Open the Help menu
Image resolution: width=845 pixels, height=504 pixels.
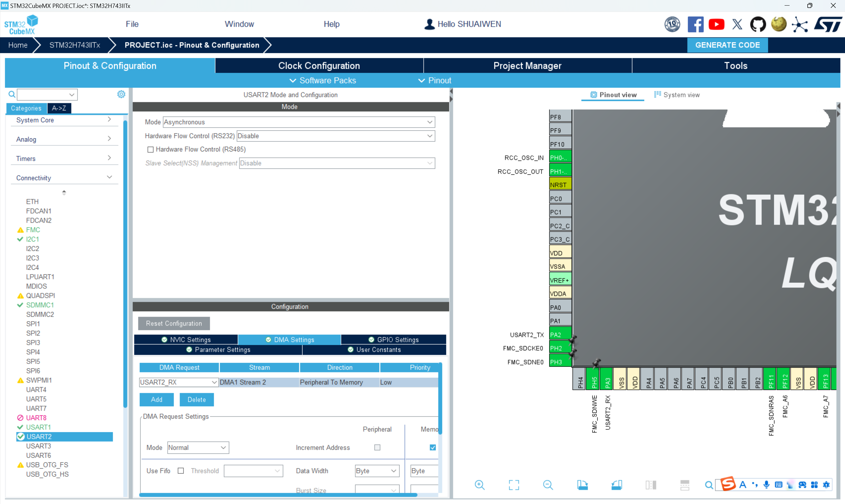coord(331,24)
